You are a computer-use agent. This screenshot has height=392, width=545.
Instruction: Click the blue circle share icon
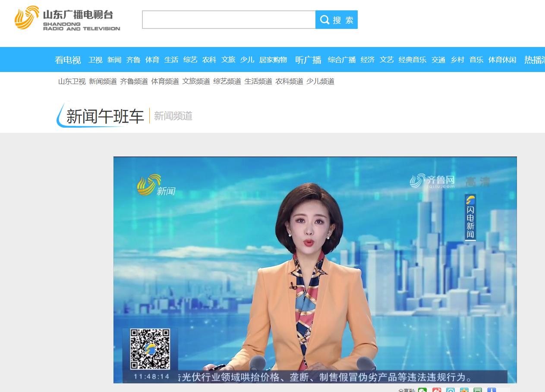[x=450, y=390]
